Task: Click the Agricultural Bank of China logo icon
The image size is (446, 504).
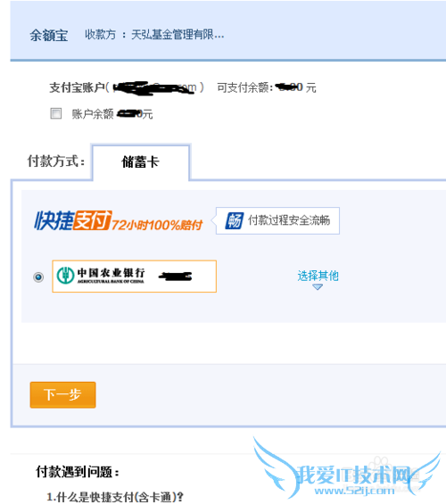Action: pyautogui.click(x=65, y=276)
